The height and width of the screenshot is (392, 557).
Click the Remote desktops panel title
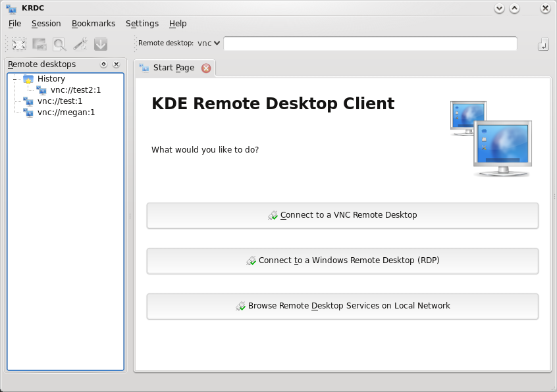41,64
